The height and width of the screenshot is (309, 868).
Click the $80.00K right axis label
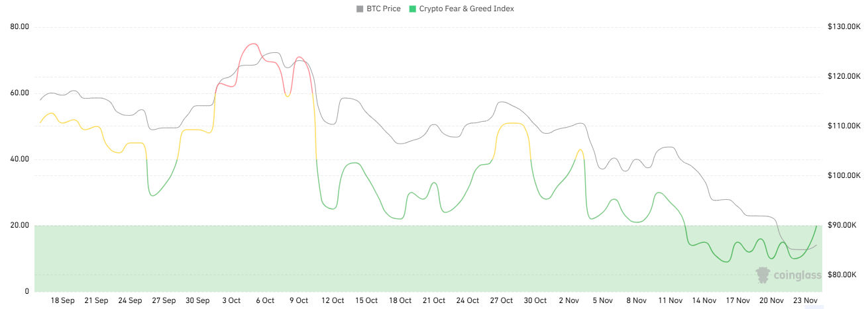(x=843, y=275)
